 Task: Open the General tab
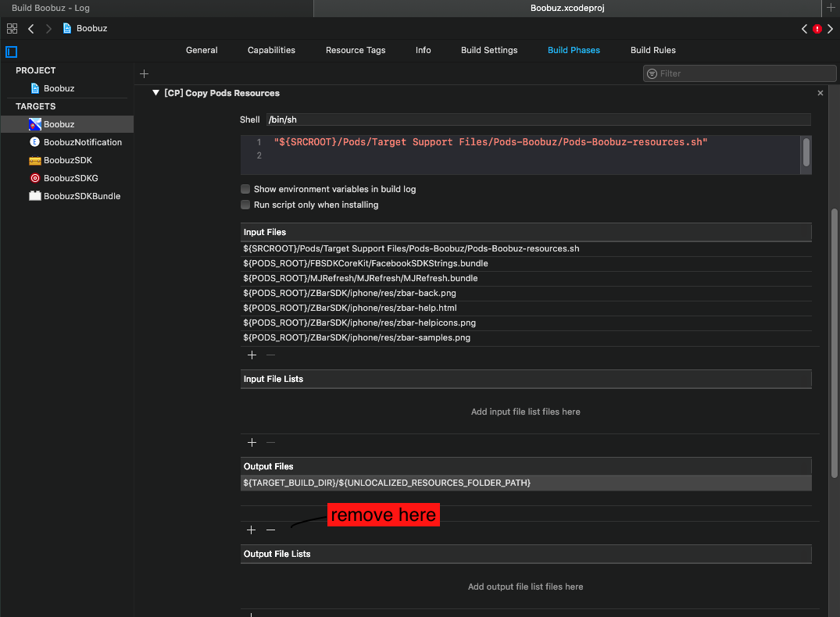[202, 50]
